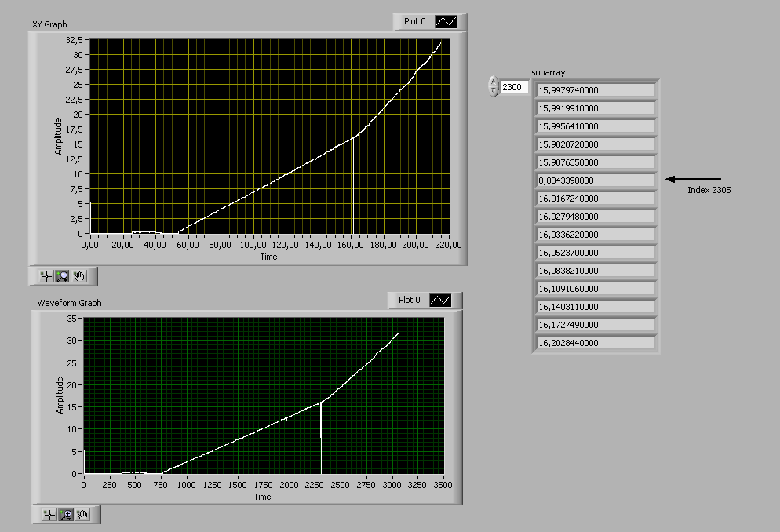Select XY Graph zoom tool
This screenshot has width=780, height=532.
[x=62, y=276]
